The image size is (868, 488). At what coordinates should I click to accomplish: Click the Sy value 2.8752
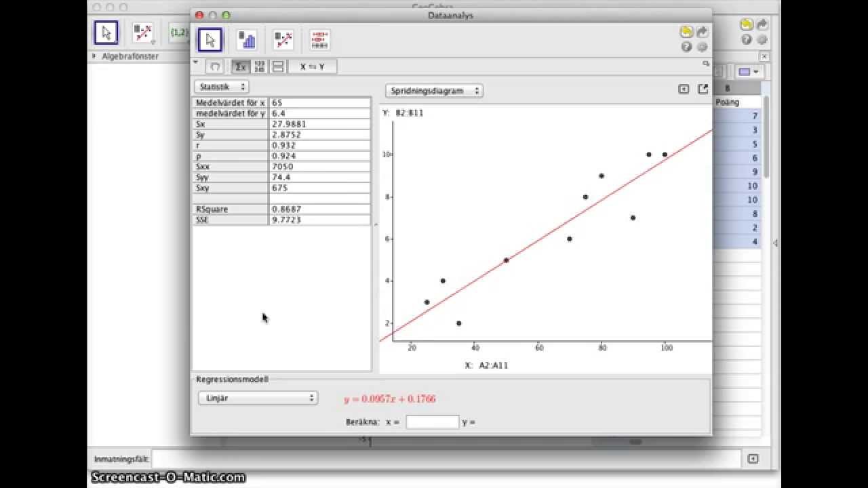[320, 134]
